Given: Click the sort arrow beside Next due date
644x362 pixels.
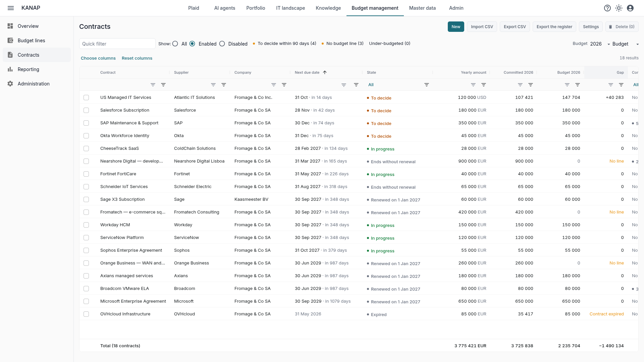Looking at the screenshot, I should pyautogui.click(x=325, y=72).
